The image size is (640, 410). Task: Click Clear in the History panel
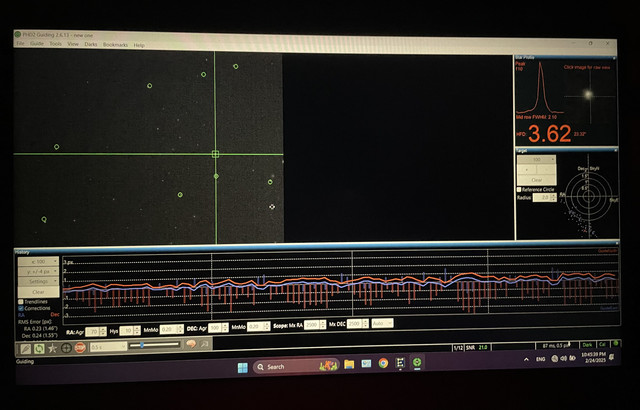38,292
